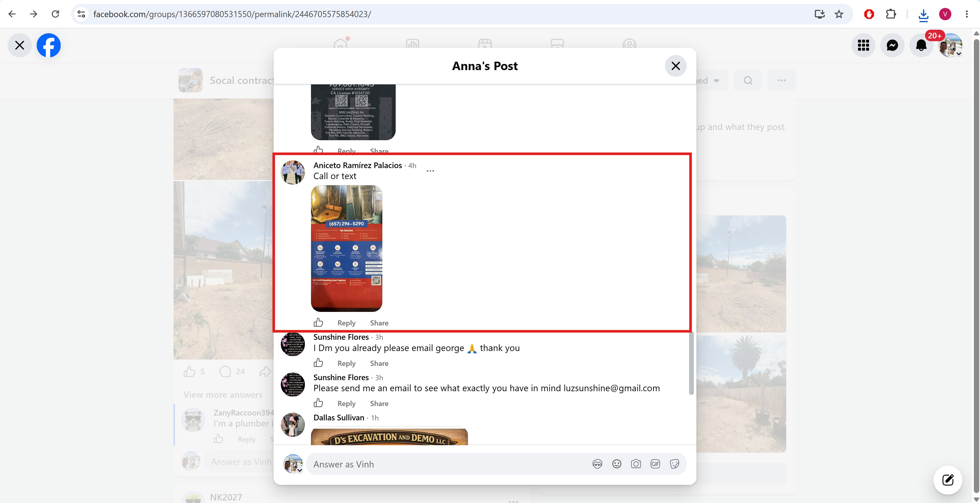Open Chrome profile avatar V
Image resolution: width=980 pixels, height=503 pixels.
point(945,14)
